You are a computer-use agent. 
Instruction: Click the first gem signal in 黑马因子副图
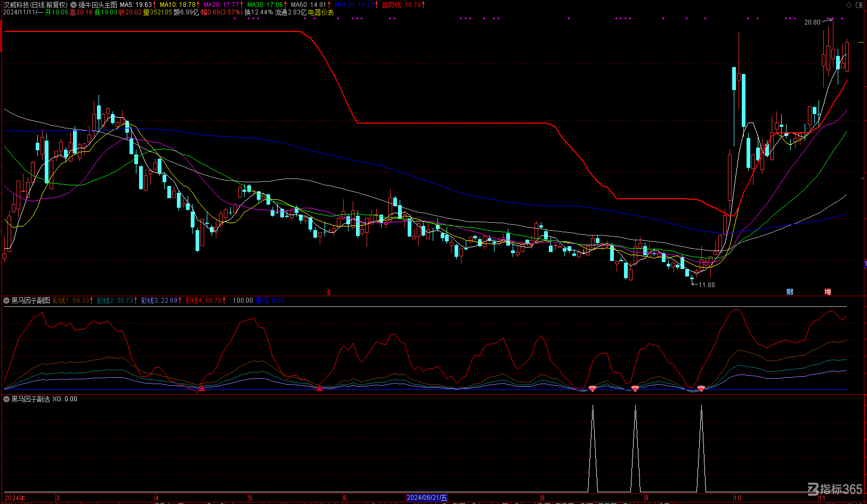tap(592, 389)
